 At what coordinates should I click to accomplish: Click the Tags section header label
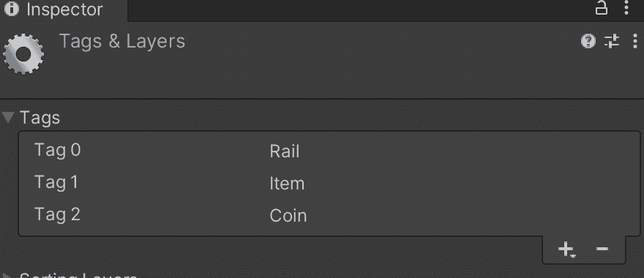pyautogui.click(x=40, y=119)
